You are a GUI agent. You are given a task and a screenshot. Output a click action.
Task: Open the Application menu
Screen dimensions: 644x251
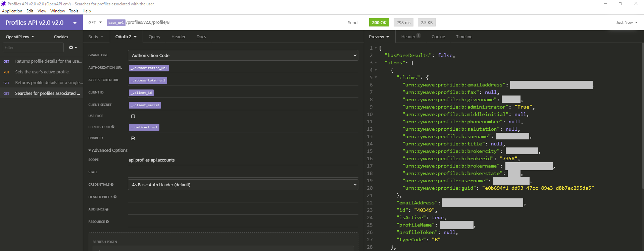tap(12, 11)
